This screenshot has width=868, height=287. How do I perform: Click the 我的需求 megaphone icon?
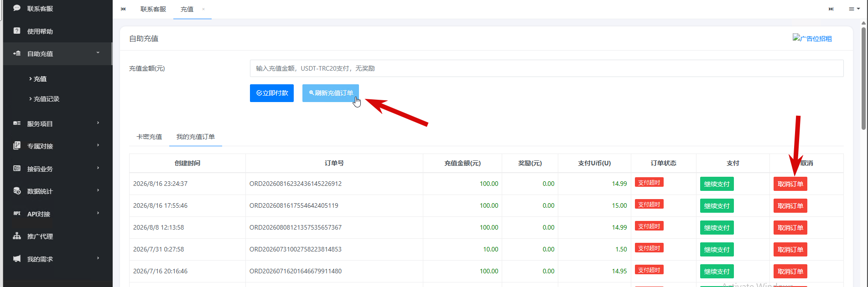click(17, 259)
